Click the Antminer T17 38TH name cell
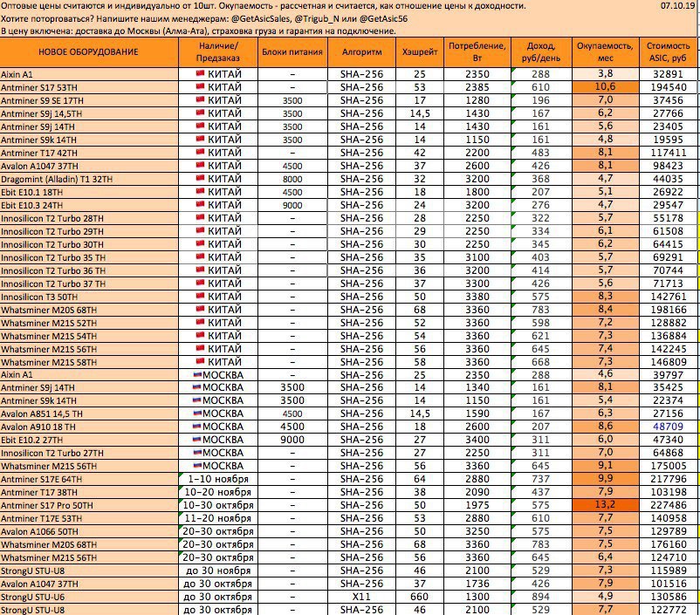 (x=89, y=492)
